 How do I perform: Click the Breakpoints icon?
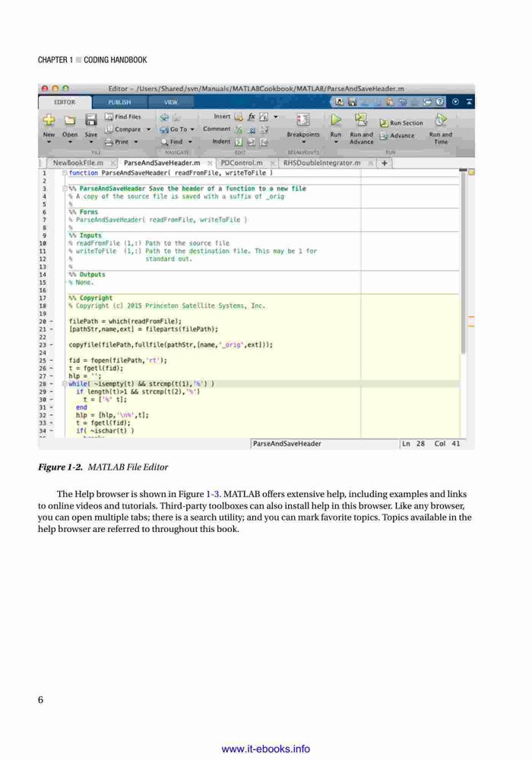tap(303, 120)
